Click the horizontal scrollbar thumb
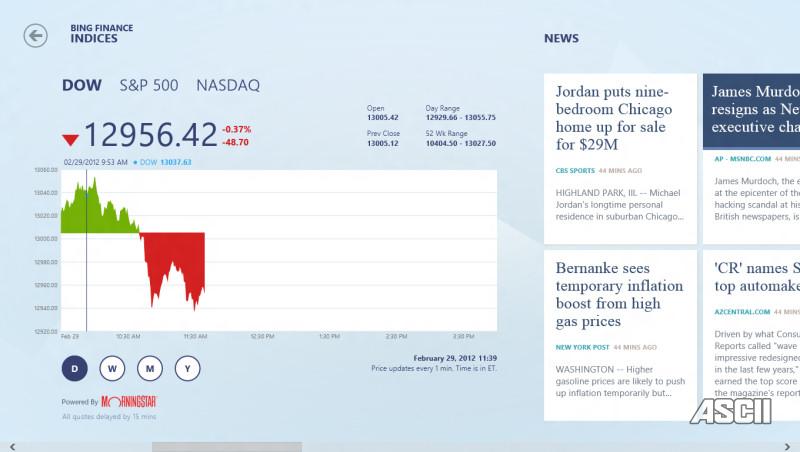The height and width of the screenshot is (452, 800). [227, 446]
